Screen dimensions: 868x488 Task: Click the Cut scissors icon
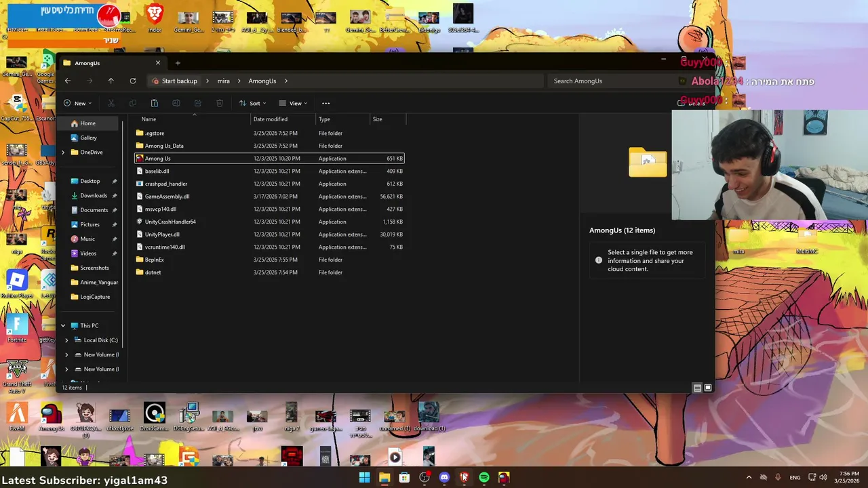click(x=111, y=103)
